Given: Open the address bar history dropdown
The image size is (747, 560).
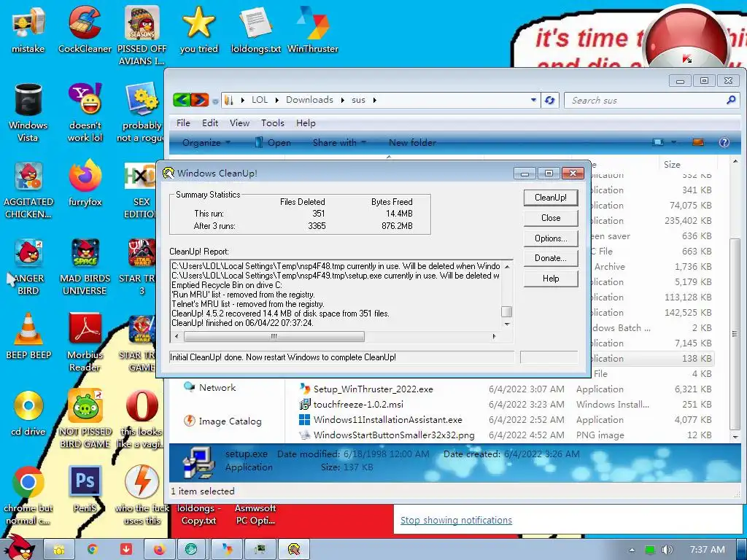Looking at the screenshot, I should click(x=533, y=100).
